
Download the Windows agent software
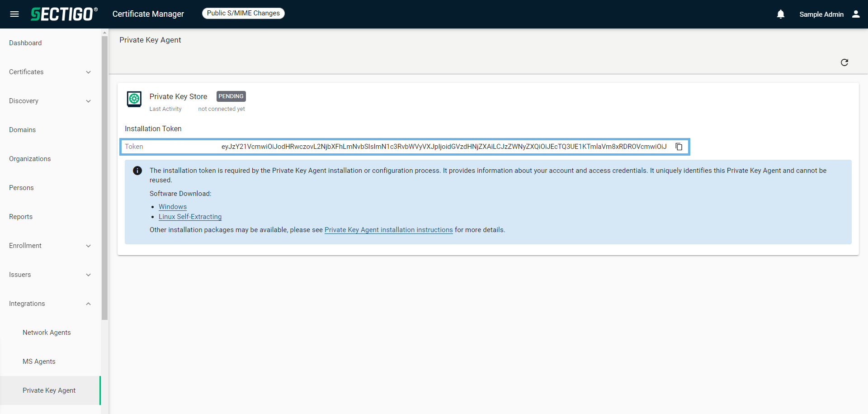pyautogui.click(x=173, y=207)
